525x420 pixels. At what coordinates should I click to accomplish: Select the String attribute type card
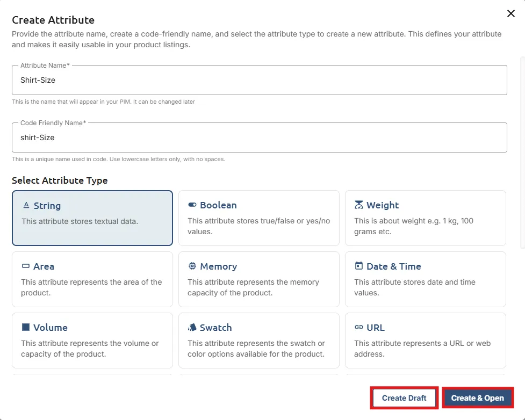[92, 218]
